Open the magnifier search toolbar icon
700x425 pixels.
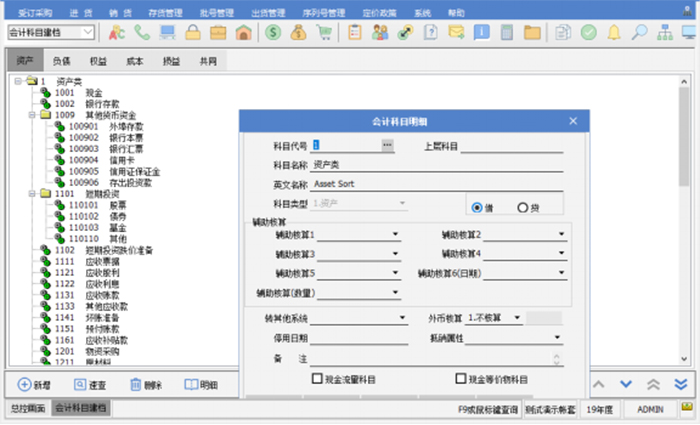click(640, 33)
